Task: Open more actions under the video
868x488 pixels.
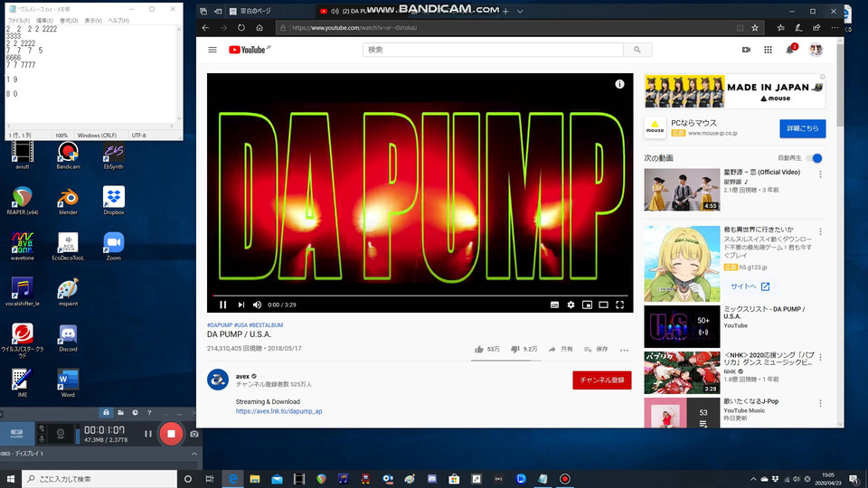Action: [624, 350]
